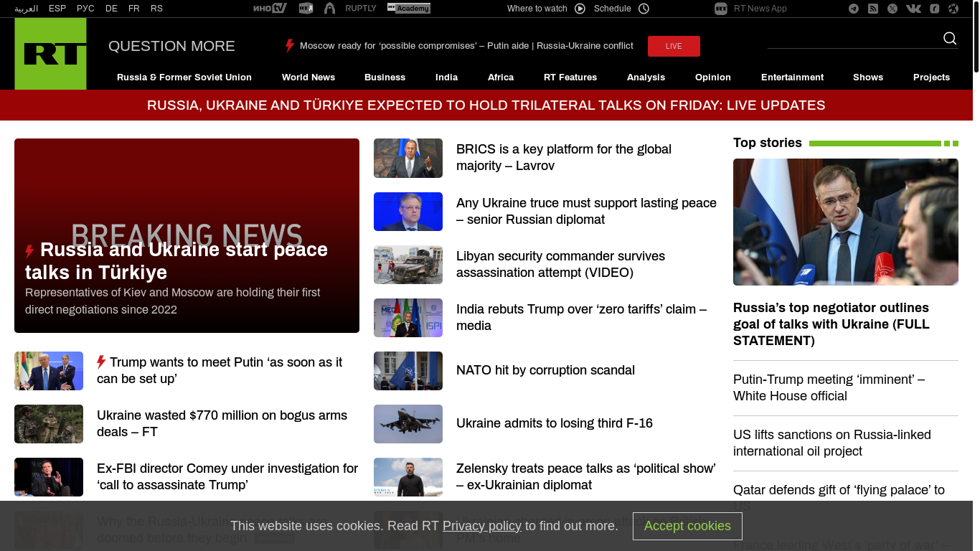
Task: Open Ukraine admits to losing third F-16
Action: click(x=555, y=423)
